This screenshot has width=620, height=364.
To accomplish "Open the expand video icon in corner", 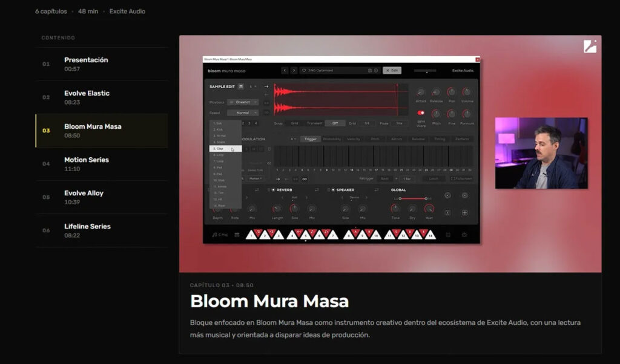I will click(x=590, y=46).
